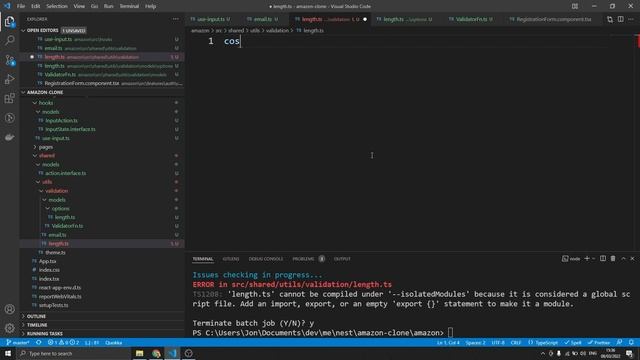This screenshot has width=640, height=360.
Task: Open File Explorer from taskbar
Action: [x=140, y=353]
